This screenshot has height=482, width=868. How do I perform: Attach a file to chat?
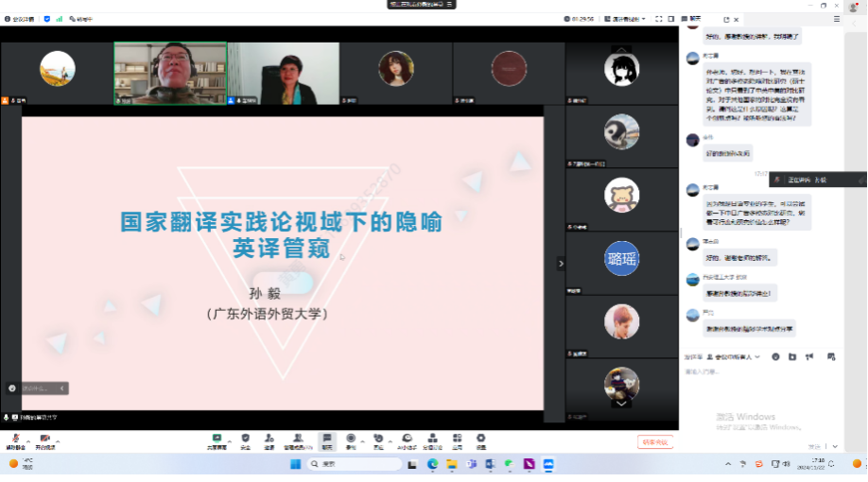click(x=792, y=357)
